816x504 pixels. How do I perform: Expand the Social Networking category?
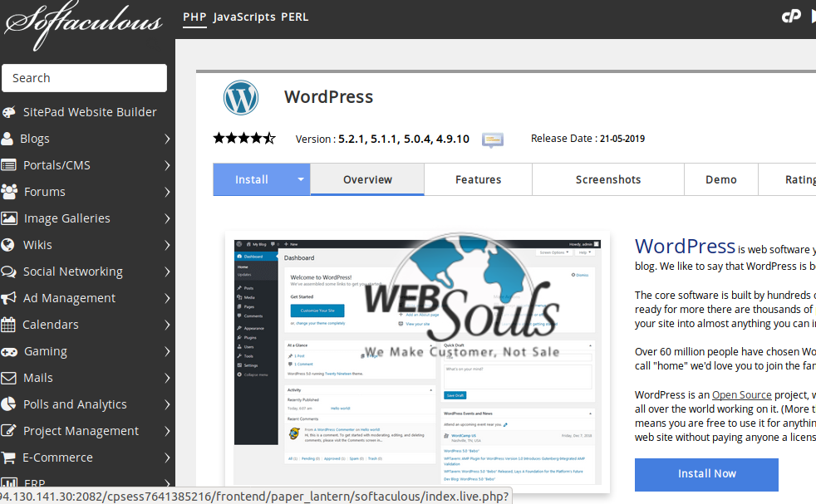pyautogui.click(x=167, y=272)
